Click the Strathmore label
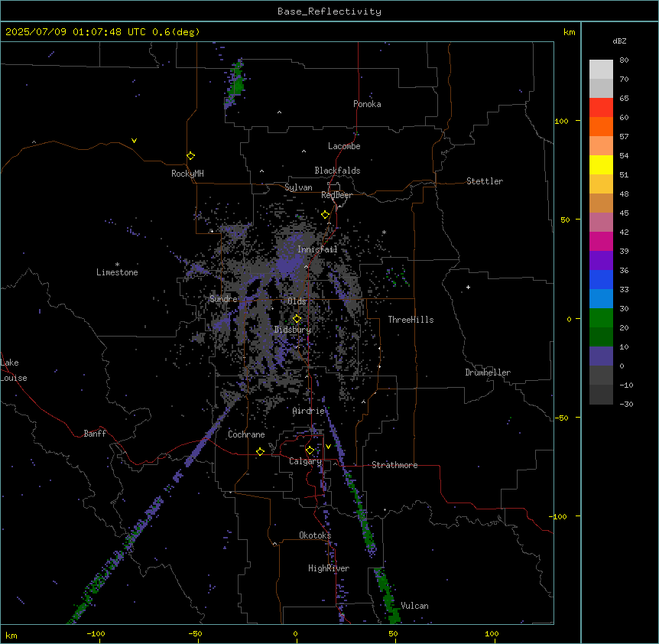 [394, 465]
